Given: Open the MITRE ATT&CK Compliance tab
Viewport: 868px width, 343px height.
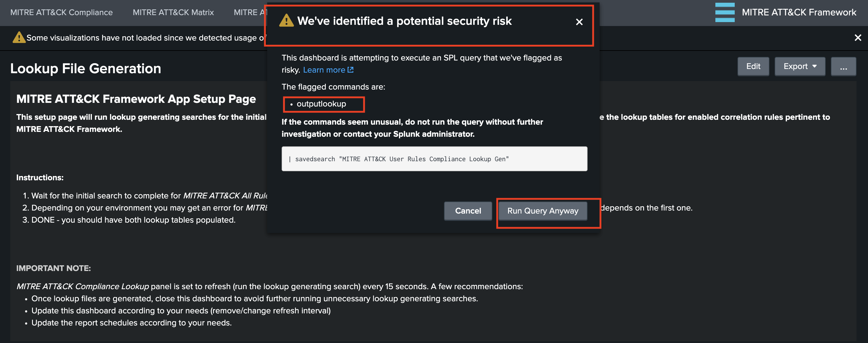Looking at the screenshot, I should point(61,12).
